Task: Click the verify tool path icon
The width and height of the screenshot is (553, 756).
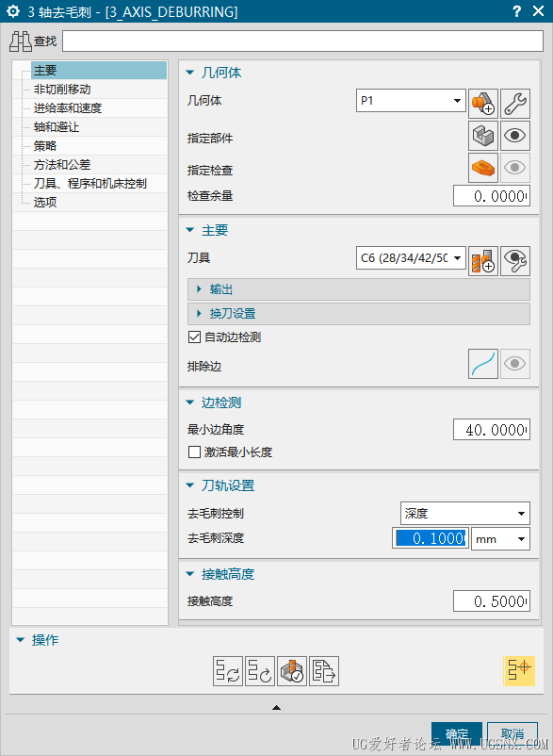Action: click(292, 670)
